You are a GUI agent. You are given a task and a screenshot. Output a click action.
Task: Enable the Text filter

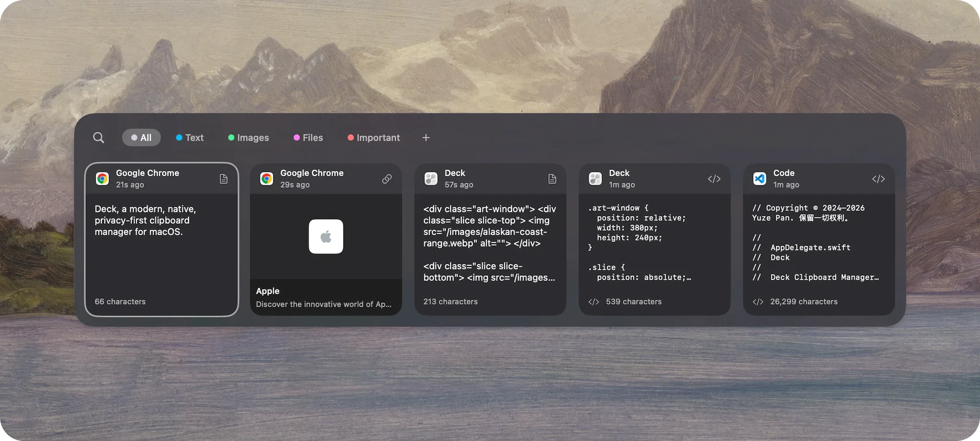pos(190,137)
